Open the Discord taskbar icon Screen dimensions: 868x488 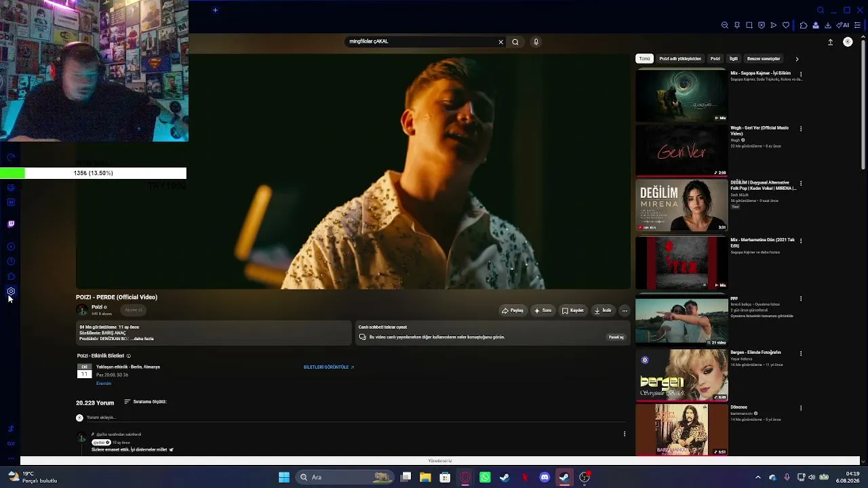pyautogui.click(x=544, y=477)
